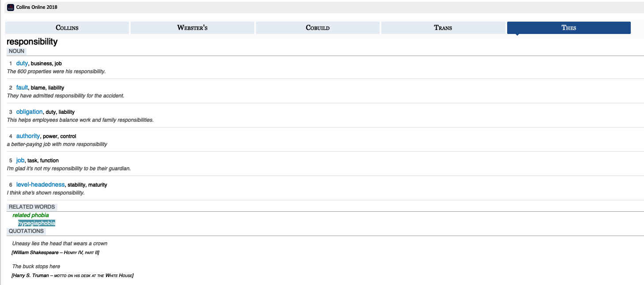Click the William Shakespeare attribution line
Viewport: 644px width, 285px height.
(55, 252)
